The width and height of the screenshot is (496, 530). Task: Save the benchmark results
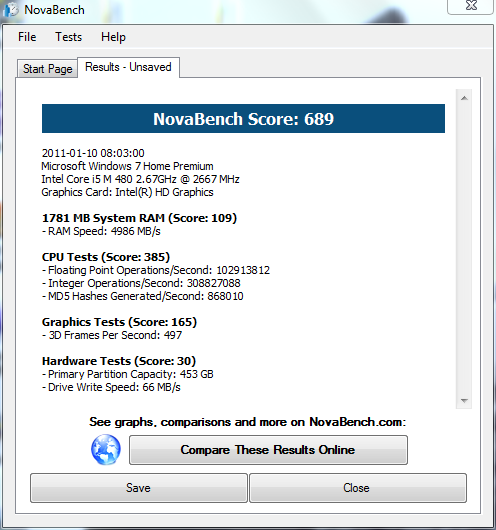click(x=139, y=488)
